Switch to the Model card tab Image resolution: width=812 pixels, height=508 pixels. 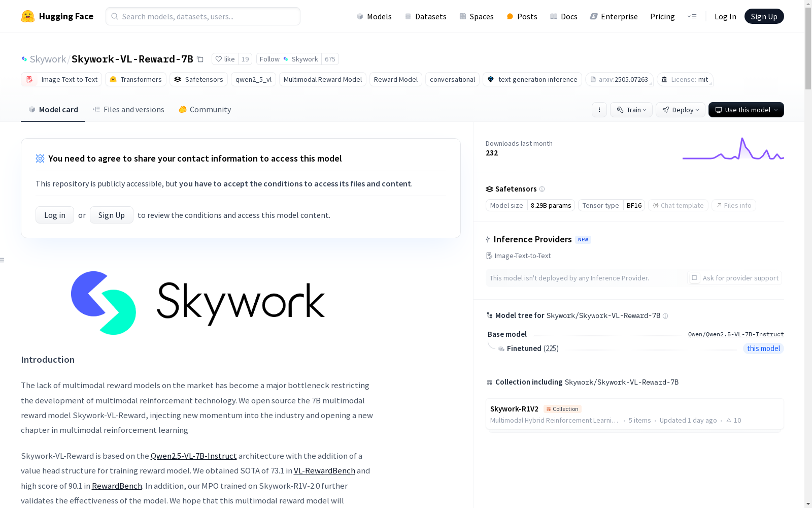(53, 110)
